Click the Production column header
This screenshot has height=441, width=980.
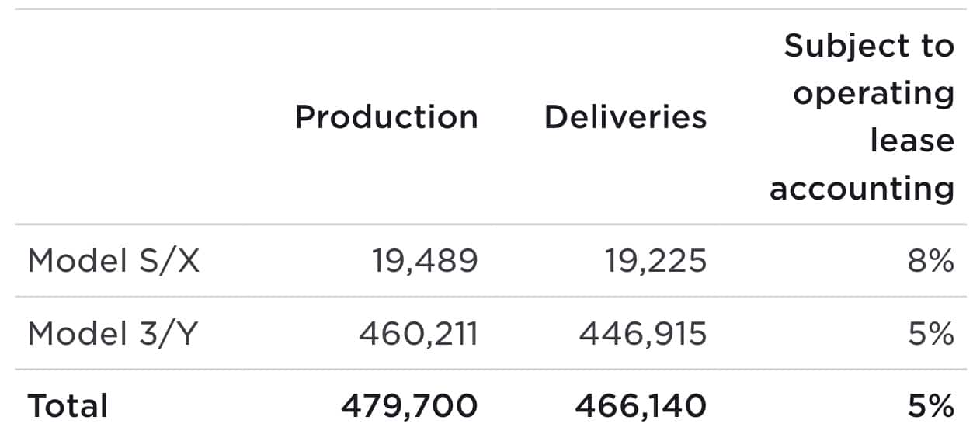386,117
